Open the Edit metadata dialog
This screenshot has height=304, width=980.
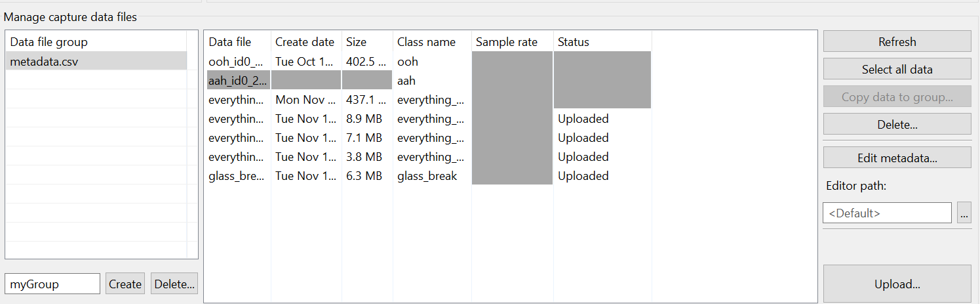[x=897, y=158]
